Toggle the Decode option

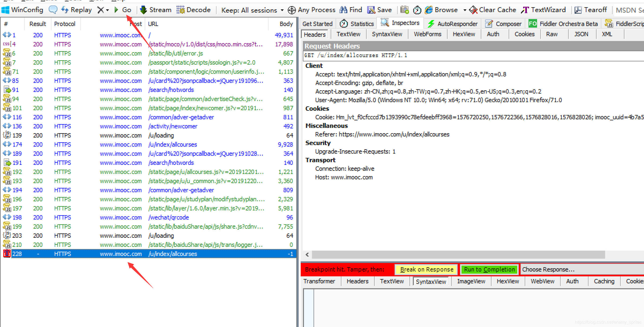(193, 10)
